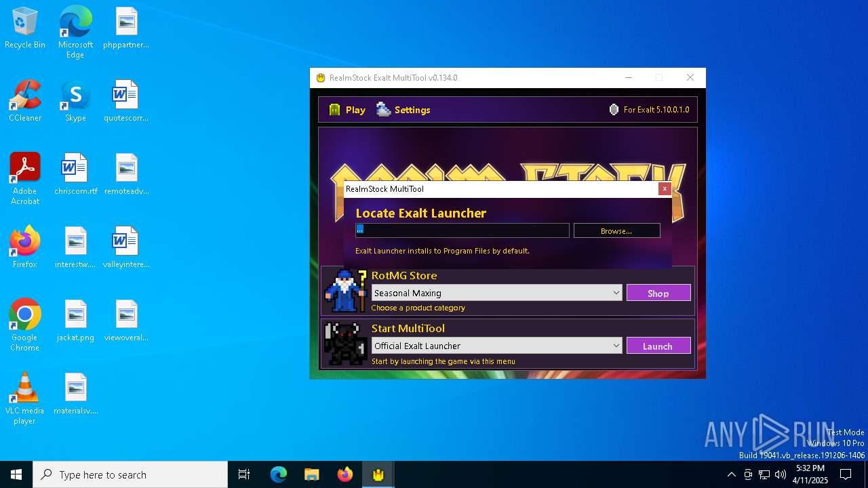Select the jackat.png file
The width and height of the screenshot is (868, 488).
[x=75, y=321]
